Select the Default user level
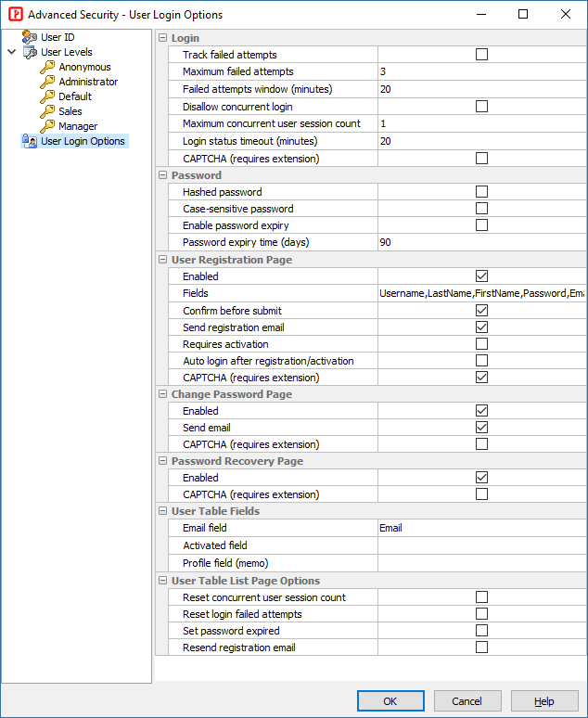The width and height of the screenshot is (588, 718). [x=75, y=96]
